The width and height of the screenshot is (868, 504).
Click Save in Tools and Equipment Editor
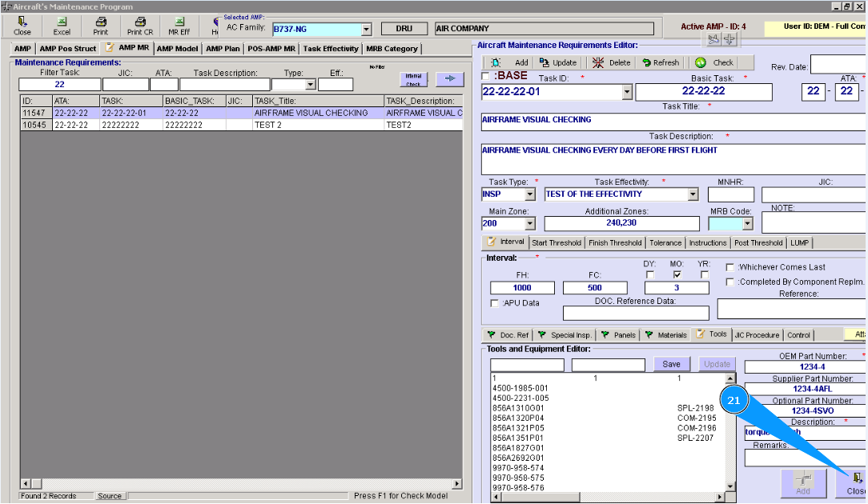[671, 364]
